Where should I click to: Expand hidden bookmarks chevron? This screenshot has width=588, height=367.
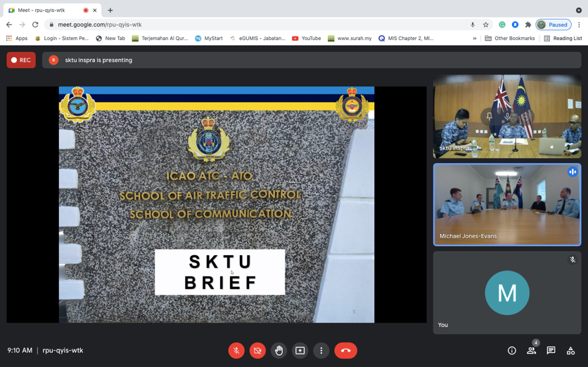[475, 38]
